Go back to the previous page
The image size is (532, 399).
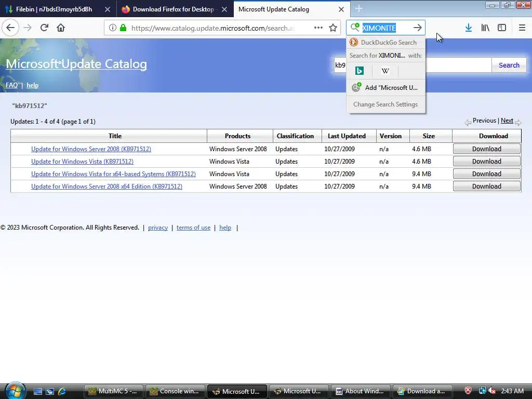10,28
